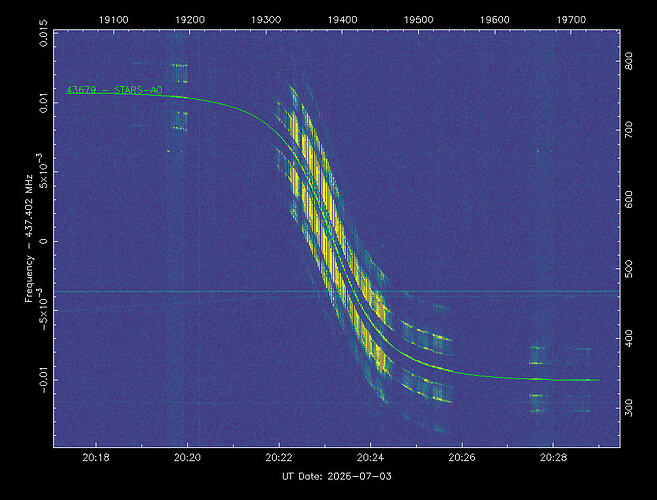Select the -0.01 frequency tick label
657x500 pixels.
click(44, 380)
